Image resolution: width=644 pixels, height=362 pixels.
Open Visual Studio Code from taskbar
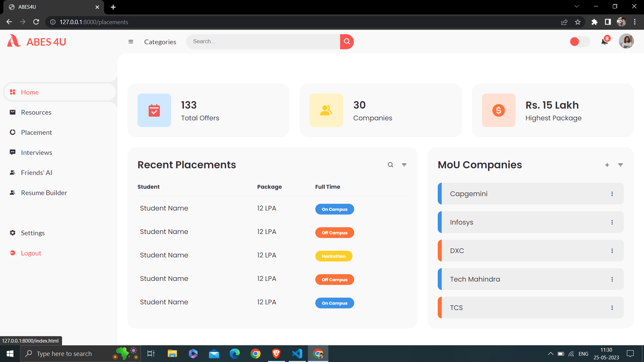click(297, 354)
